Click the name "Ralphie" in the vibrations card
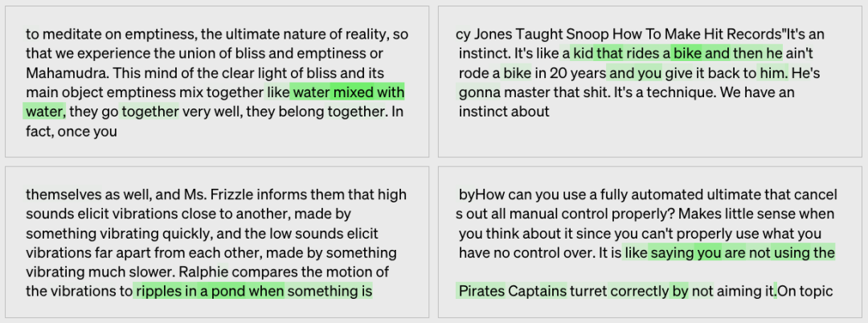 point(206,272)
